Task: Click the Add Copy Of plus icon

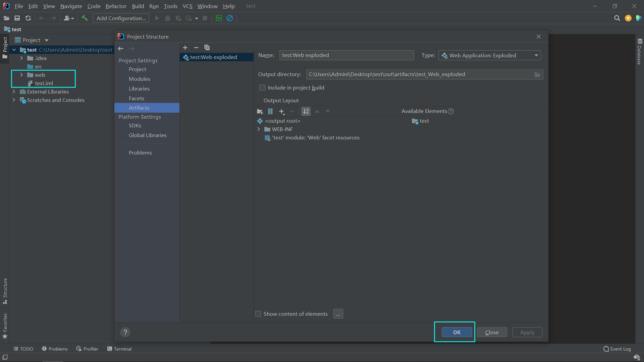Action: pos(282,111)
